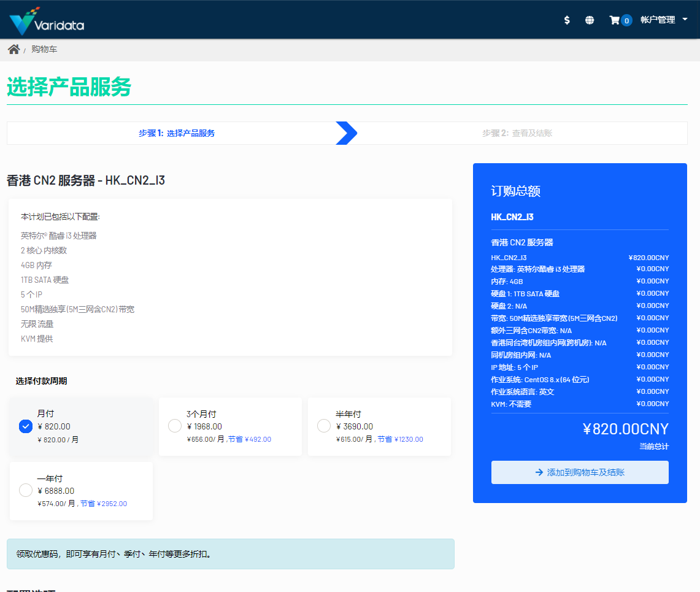700x592 pixels.
Task: Open the 帐户管理 dropdown
Action: (660, 20)
